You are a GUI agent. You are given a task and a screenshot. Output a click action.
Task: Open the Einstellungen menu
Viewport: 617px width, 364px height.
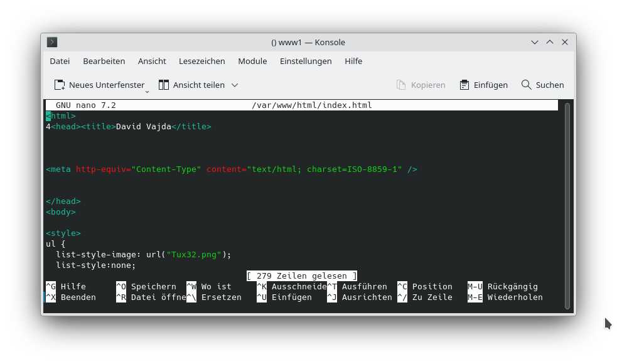pos(306,61)
